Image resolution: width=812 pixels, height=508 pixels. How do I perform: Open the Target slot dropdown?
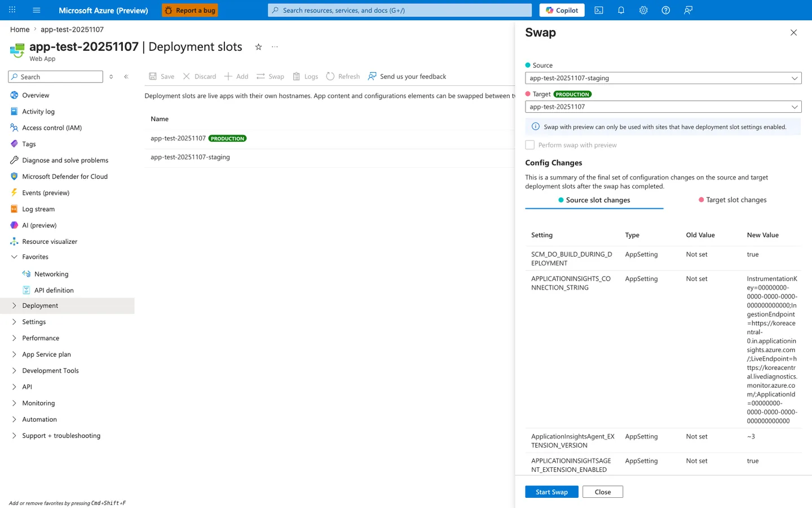pyautogui.click(x=663, y=107)
